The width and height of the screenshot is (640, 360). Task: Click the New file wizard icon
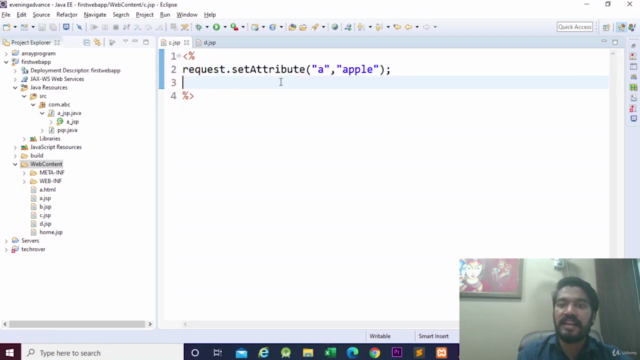(7, 27)
